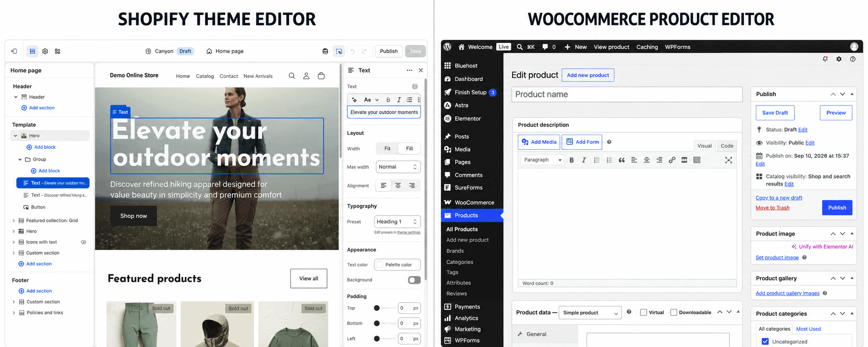Click the Product name input field

pyautogui.click(x=627, y=95)
